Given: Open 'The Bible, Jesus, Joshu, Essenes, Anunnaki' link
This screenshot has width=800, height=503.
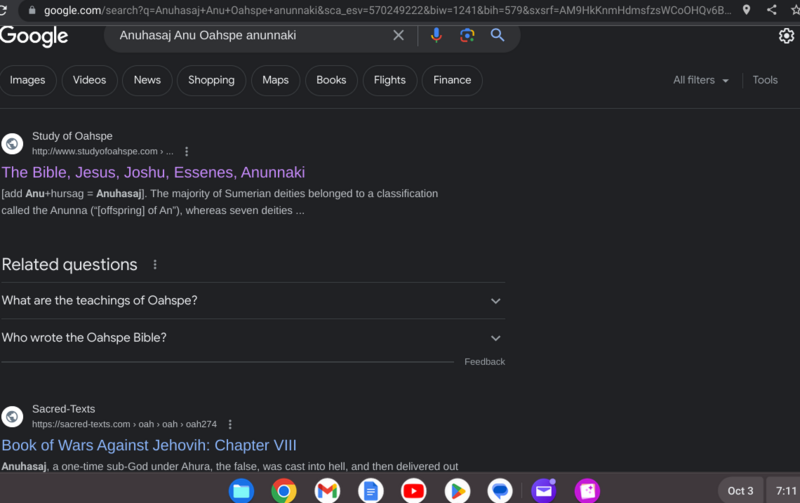Looking at the screenshot, I should (153, 172).
